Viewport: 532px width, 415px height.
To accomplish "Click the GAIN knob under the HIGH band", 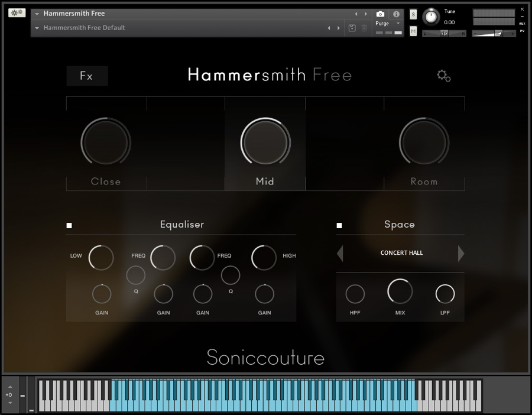I will (264, 294).
